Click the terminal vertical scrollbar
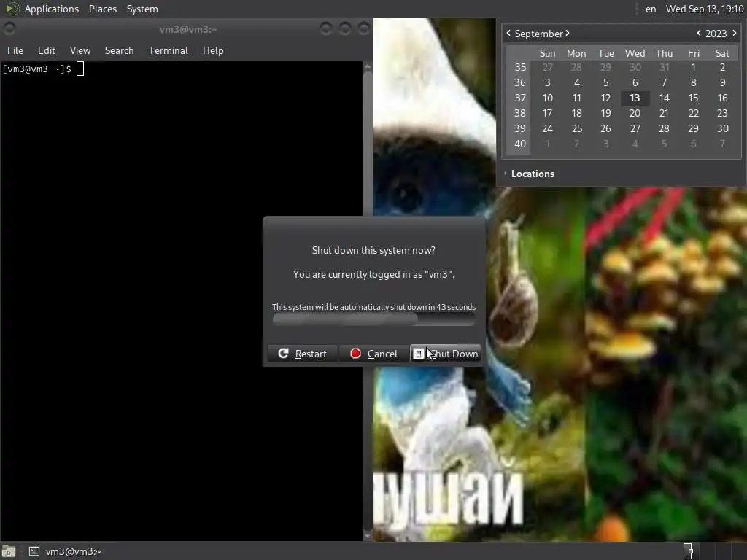The image size is (747, 560). tap(368, 301)
